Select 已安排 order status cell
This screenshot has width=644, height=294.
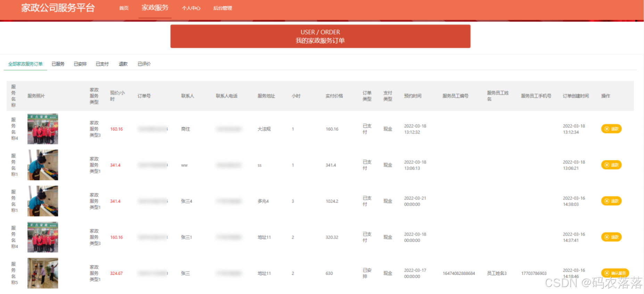(367, 273)
